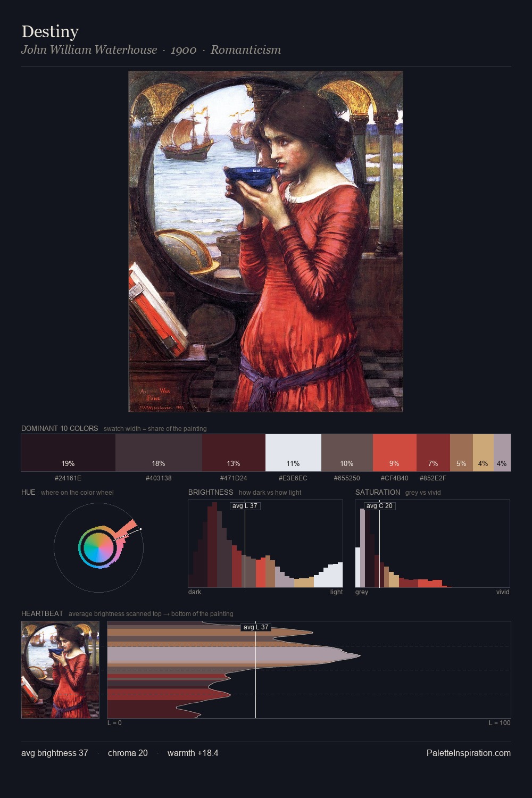Click the "light" axis label
Image resolution: width=532 pixels, height=798 pixels.
pyautogui.click(x=336, y=592)
